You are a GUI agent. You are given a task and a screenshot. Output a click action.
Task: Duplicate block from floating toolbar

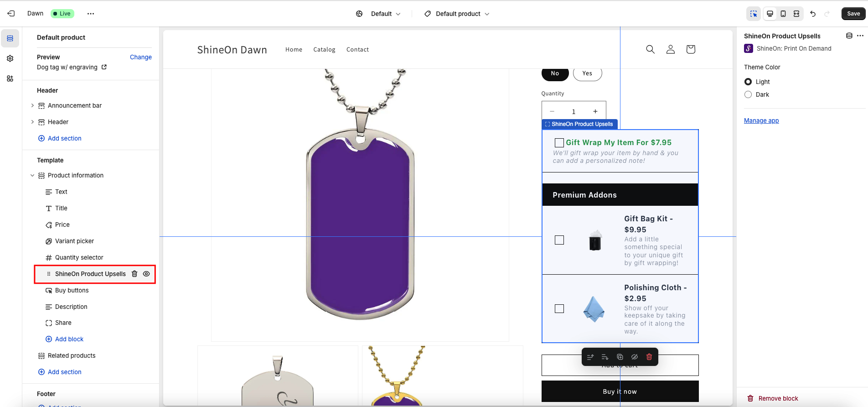620,357
